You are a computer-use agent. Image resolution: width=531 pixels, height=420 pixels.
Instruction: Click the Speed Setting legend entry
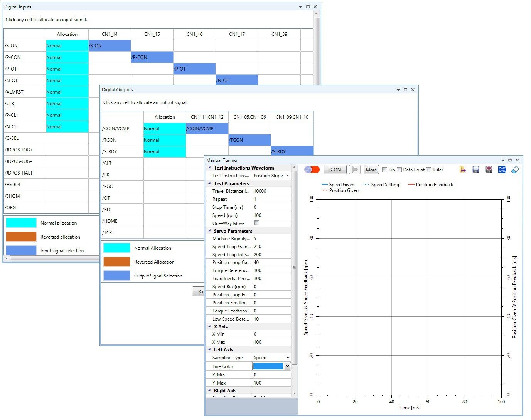(x=381, y=185)
